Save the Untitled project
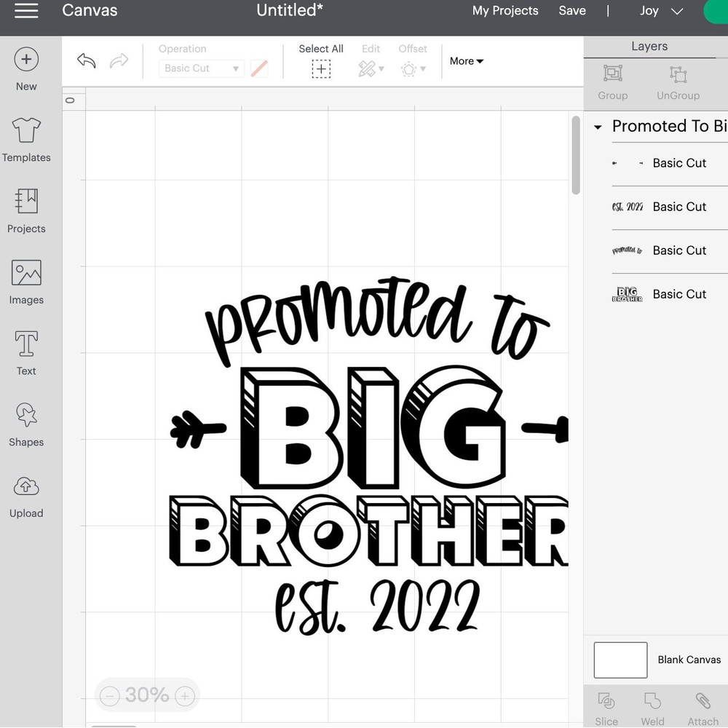This screenshot has height=728, width=728. 572,11
